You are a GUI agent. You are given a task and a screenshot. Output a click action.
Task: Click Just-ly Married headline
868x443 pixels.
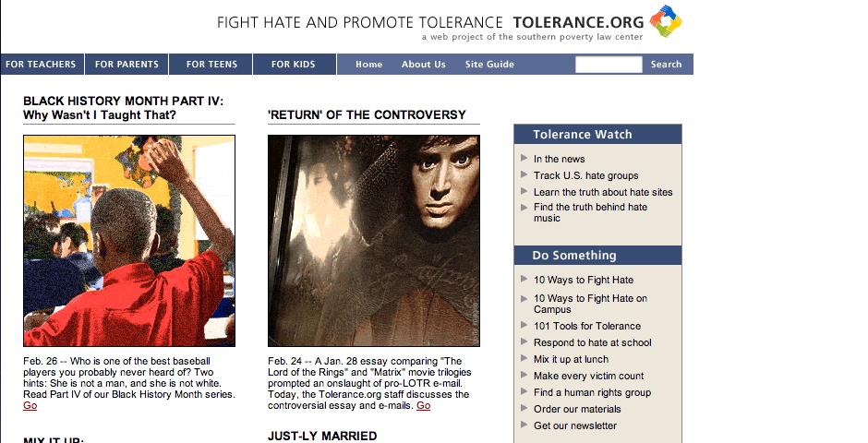[x=322, y=436]
